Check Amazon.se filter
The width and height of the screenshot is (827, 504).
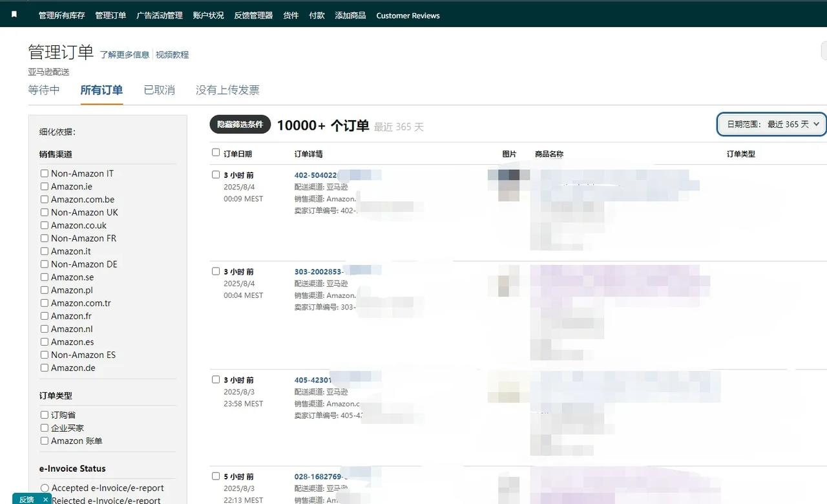pyautogui.click(x=45, y=277)
